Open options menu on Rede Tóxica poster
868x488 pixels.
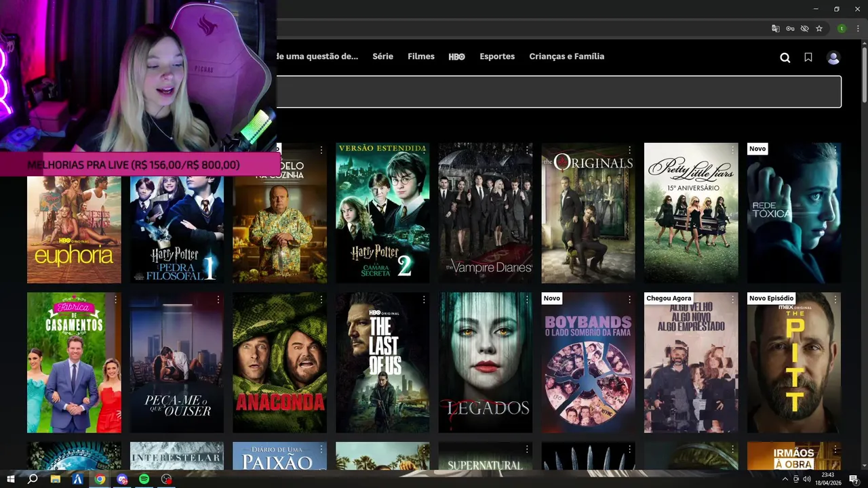click(x=835, y=150)
